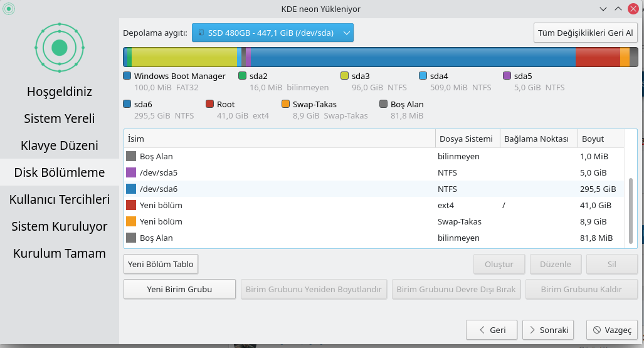The height and width of the screenshot is (348, 644).
Task: Open the Sistem Yereli step
Action: [x=60, y=119]
